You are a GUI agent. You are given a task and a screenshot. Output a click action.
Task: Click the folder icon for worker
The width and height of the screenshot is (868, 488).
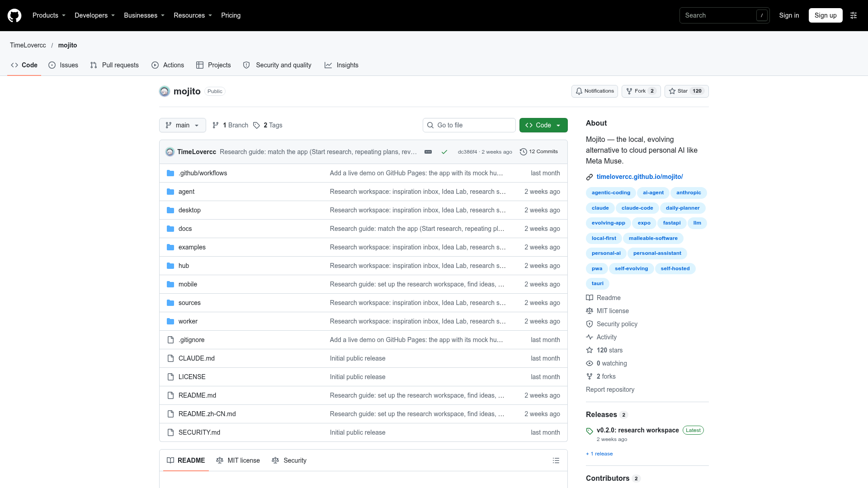(170, 321)
